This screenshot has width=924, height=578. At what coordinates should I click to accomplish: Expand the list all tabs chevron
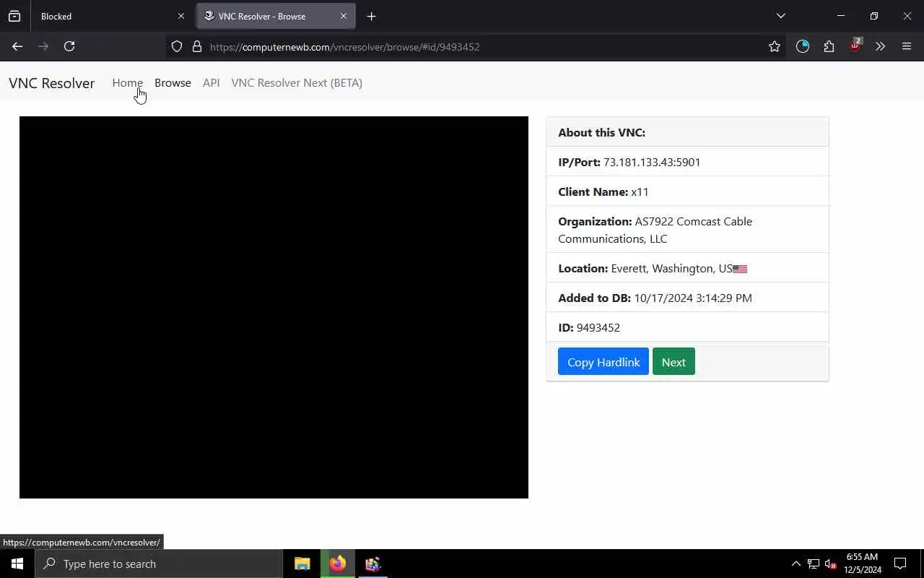781,16
